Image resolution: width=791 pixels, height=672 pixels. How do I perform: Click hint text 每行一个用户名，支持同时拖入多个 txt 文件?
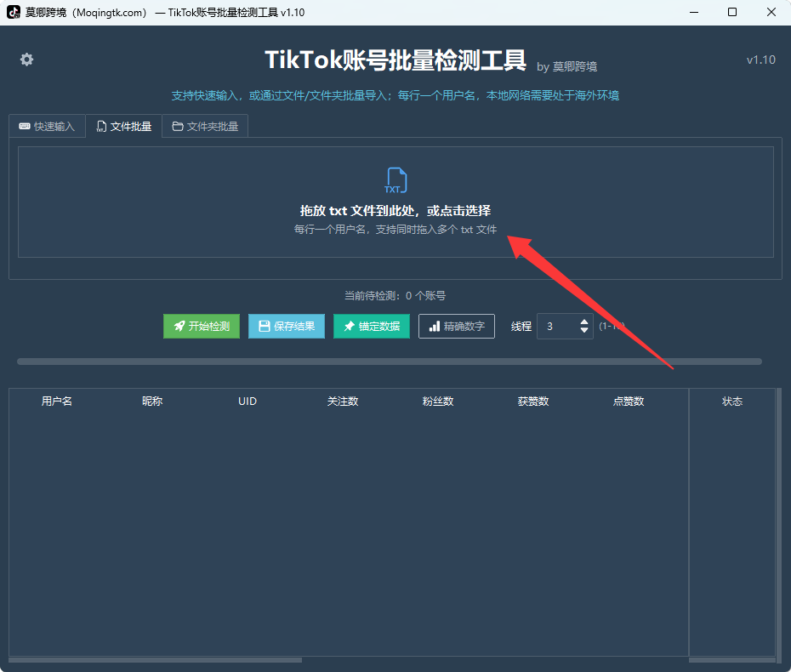[395, 230]
